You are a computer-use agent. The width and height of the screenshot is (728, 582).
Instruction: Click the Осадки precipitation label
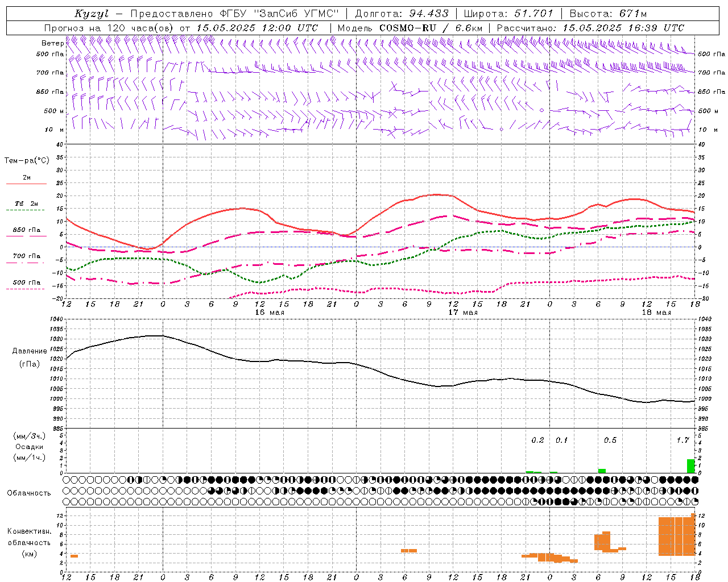point(30,447)
